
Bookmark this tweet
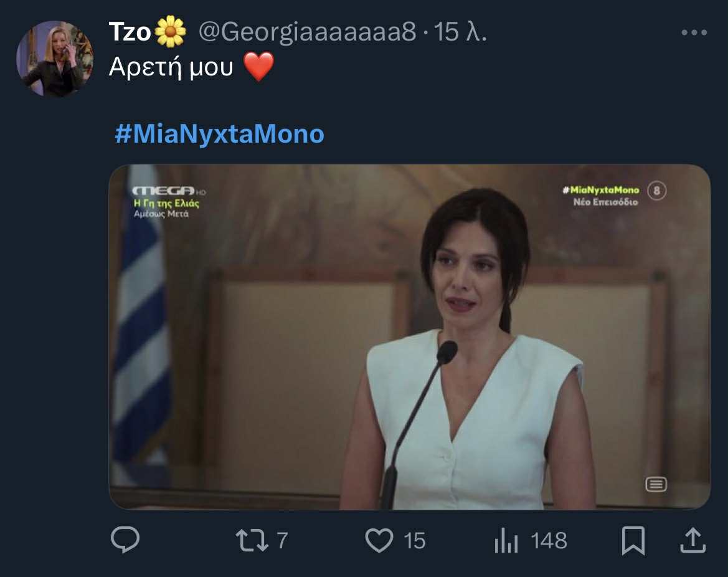[633, 540]
